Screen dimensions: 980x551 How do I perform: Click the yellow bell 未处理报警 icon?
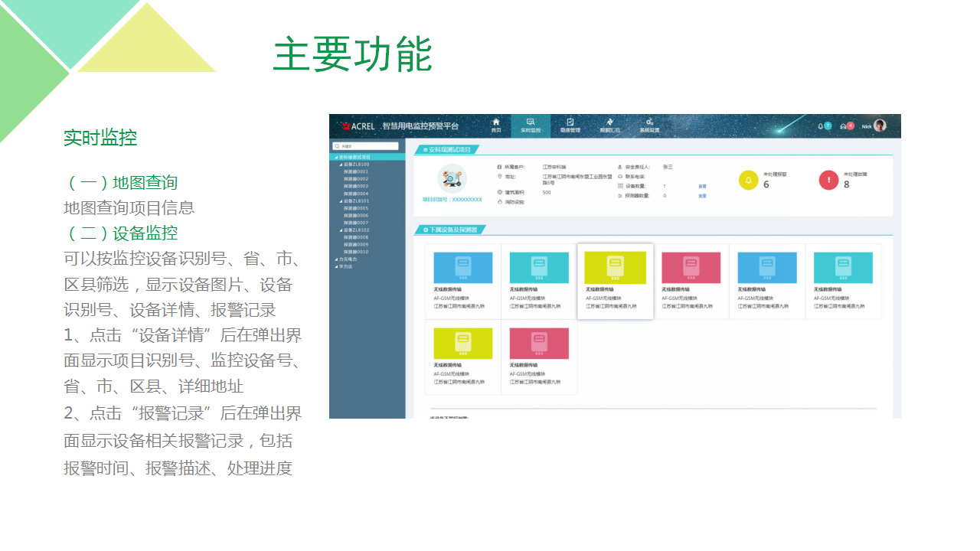(748, 180)
